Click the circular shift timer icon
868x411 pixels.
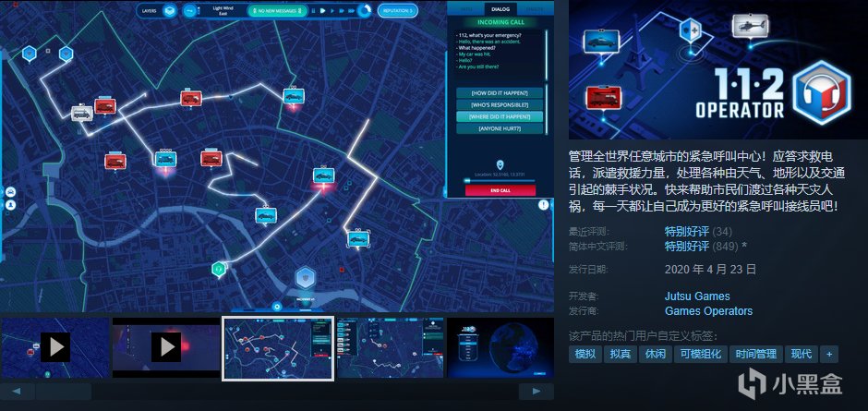[x=364, y=10]
